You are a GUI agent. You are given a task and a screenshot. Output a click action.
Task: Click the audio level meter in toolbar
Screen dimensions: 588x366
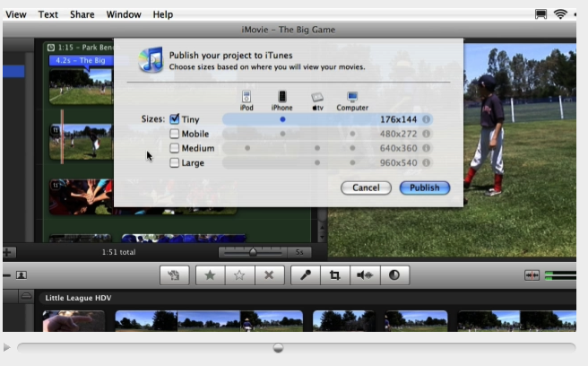560,275
